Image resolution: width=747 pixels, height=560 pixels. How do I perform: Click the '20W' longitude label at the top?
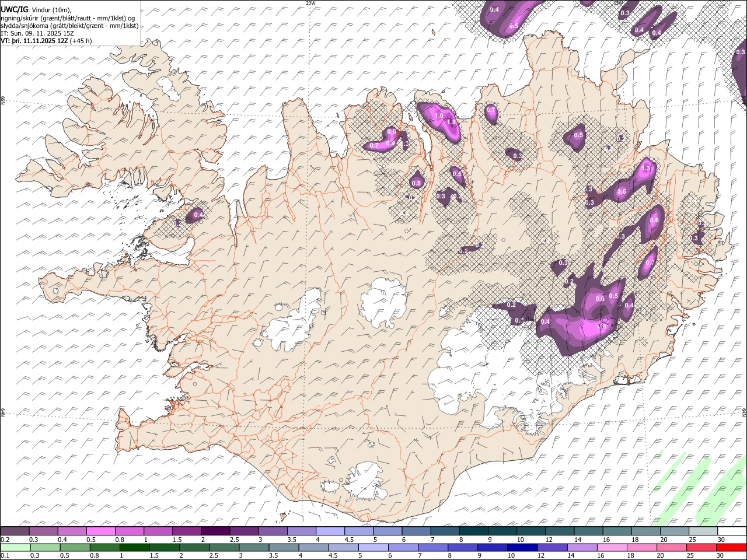tap(310, 3)
